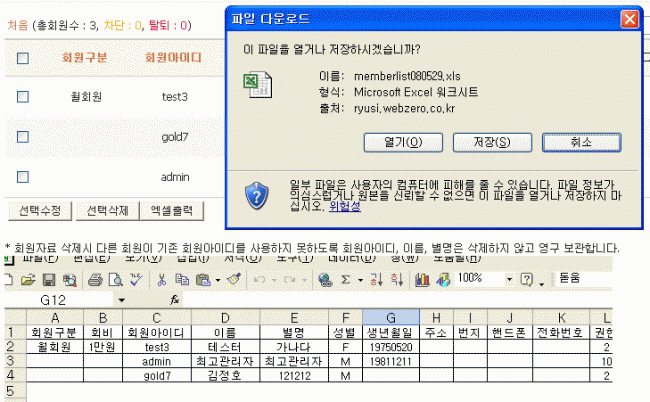Viewport: 650px width, 402px height.
Task: Click the AutoSum sigma icon
Action: click(345, 280)
